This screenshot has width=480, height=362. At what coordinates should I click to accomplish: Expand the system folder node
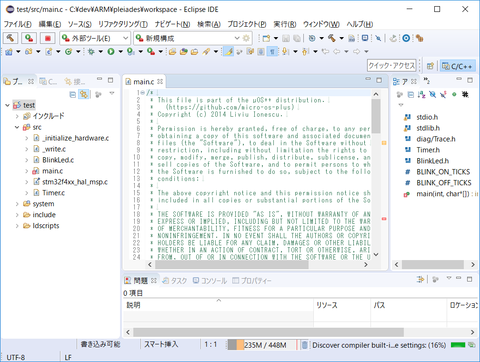17,204
